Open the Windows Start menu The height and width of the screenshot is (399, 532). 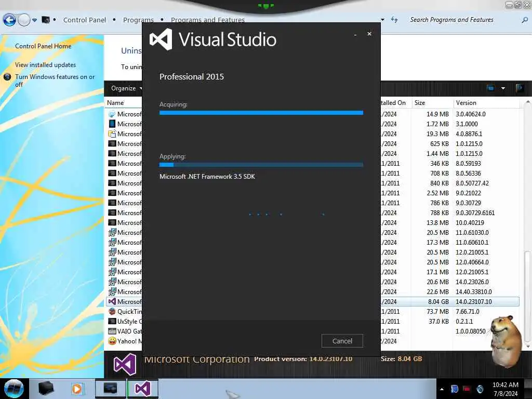pyautogui.click(x=14, y=389)
